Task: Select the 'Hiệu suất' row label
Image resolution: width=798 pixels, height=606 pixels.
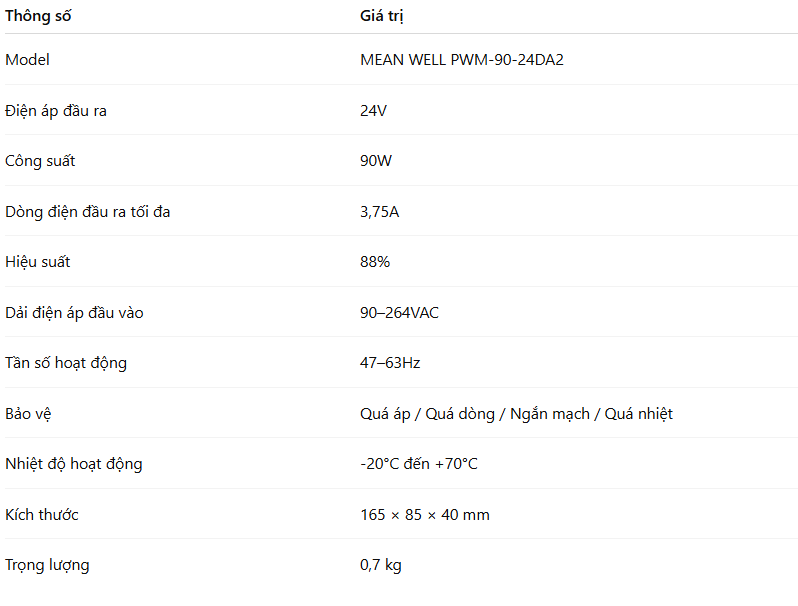Action: (38, 262)
